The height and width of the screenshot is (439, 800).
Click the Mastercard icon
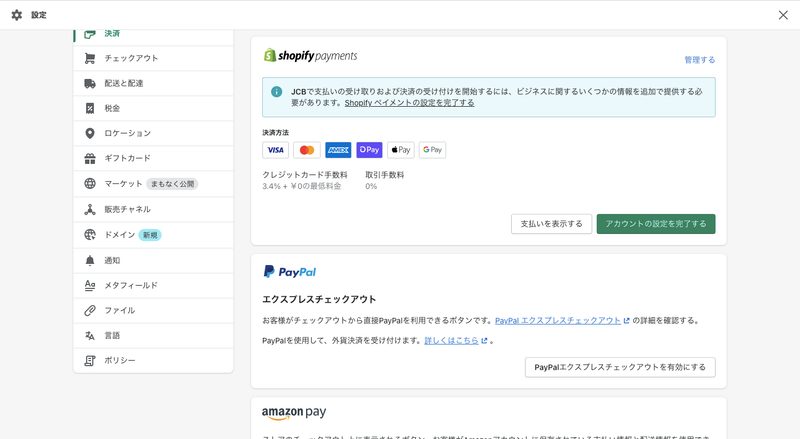(x=307, y=150)
